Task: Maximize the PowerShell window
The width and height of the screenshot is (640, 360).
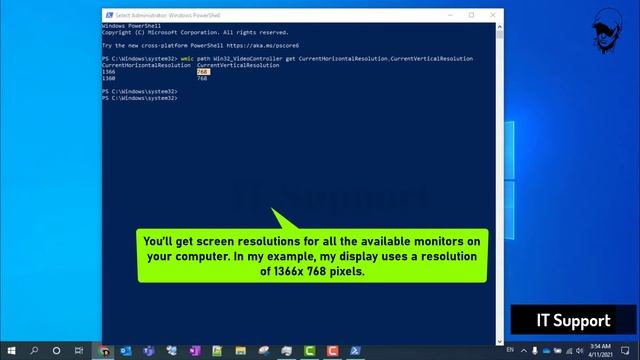Action: point(471,15)
